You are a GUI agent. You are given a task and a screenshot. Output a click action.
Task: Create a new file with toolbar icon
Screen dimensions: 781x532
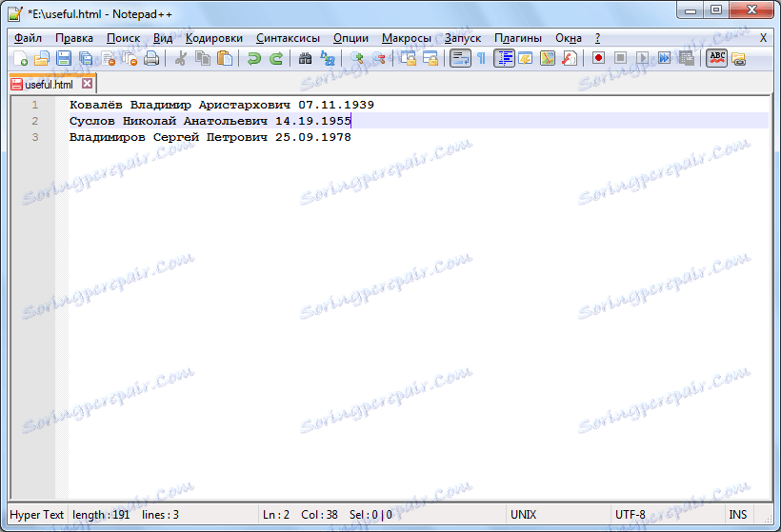click(20, 59)
